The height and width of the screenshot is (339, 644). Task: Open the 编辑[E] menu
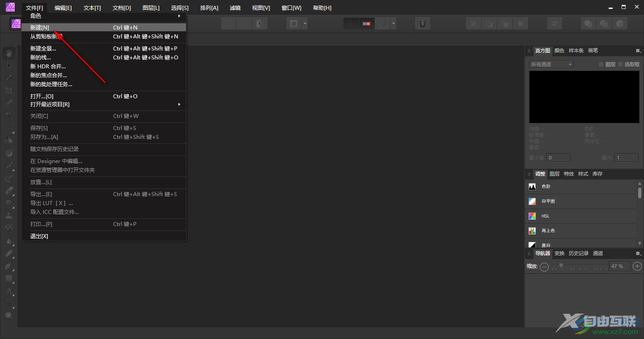click(x=63, y=8)
